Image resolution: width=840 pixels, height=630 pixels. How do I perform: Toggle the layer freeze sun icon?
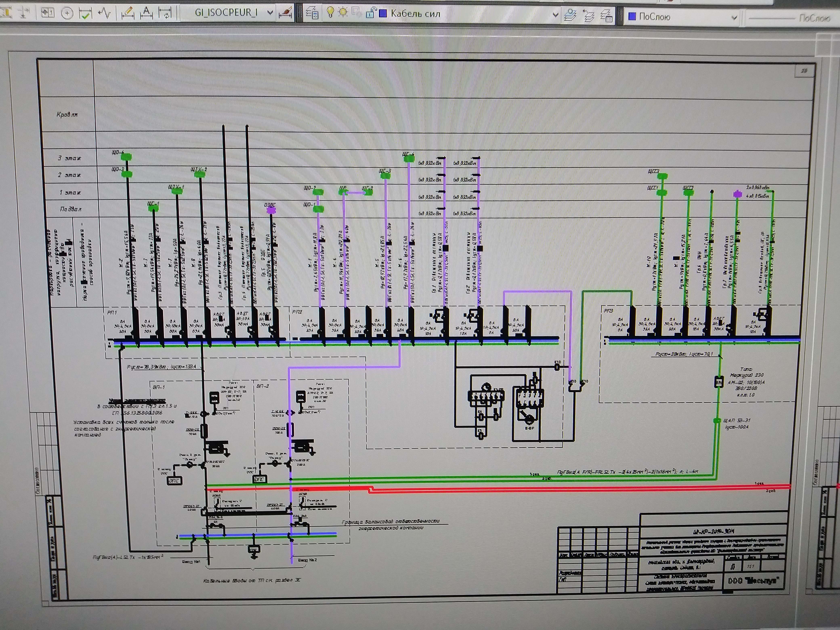[x=343, y=13]
